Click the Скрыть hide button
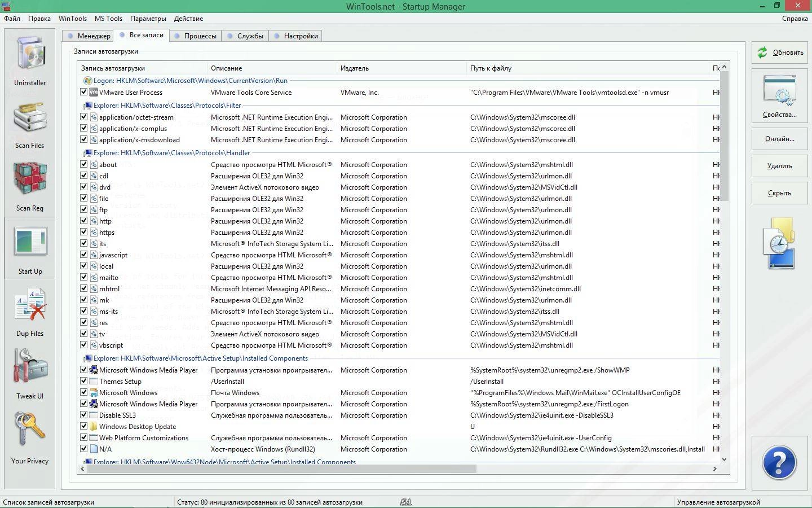 click(779, 193)
